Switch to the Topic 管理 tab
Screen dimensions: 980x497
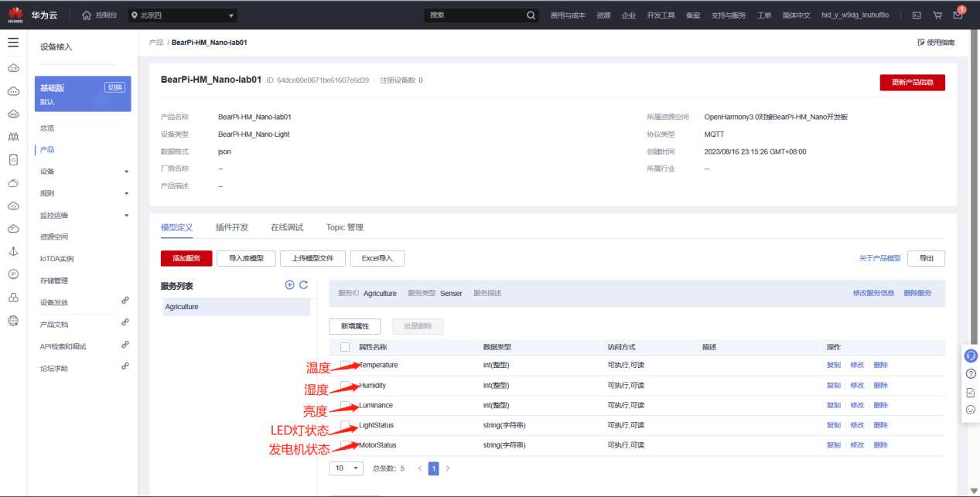pos(345,227)
